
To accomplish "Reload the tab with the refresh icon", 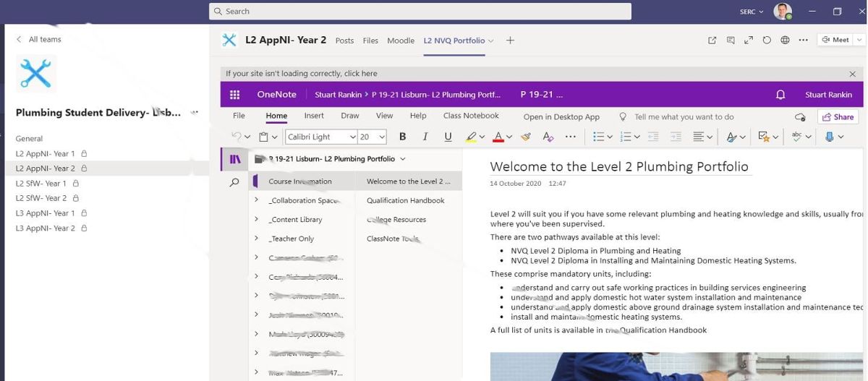I will [767, 40].
